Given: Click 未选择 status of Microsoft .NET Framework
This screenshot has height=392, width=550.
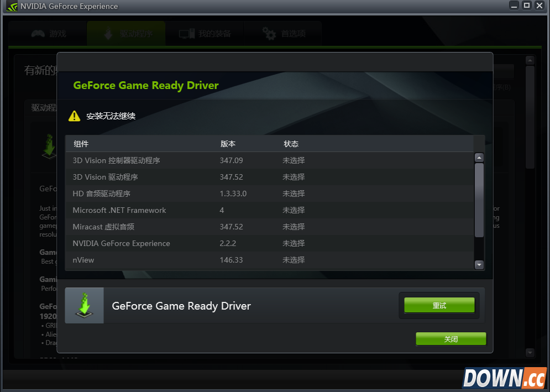Looking at the screenshot, I should pyautogui.click(x=294, y=210).
